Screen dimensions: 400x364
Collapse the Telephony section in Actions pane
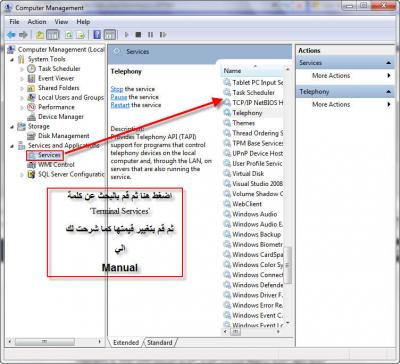point(389,91)
